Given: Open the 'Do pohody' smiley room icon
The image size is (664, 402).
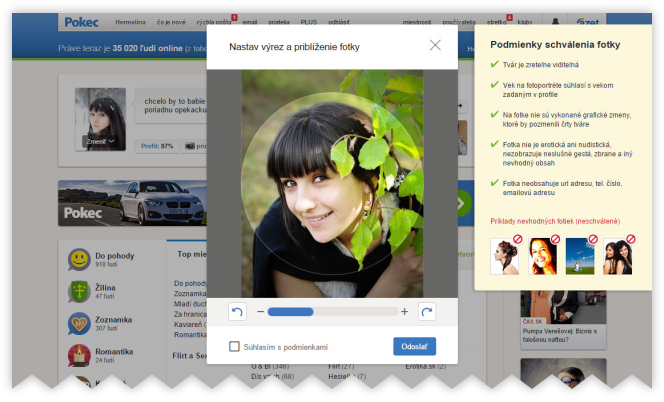Looking at the screenshot, I should 79,259.
